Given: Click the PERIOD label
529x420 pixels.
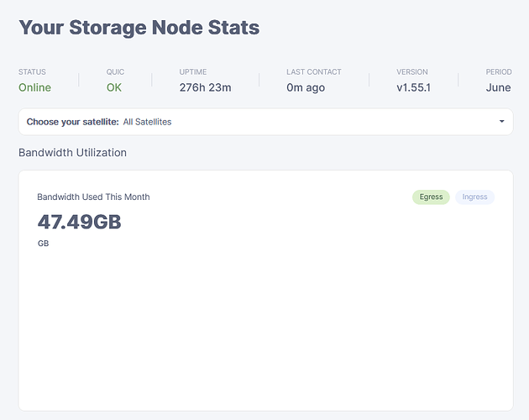Looking at the screenshot, I should pyautogui.click(x=499, y=72).
